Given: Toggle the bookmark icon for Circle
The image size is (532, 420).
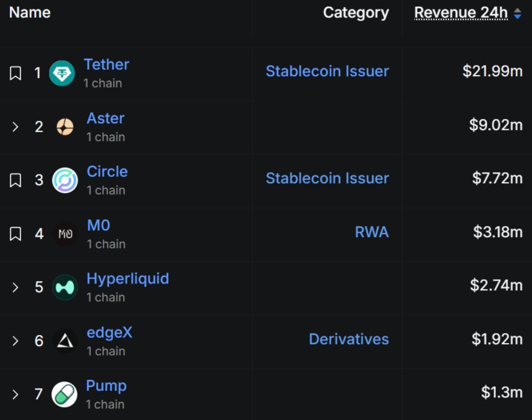Looking at the screenshot, I should pyautogui.click(x=16, y=180).
